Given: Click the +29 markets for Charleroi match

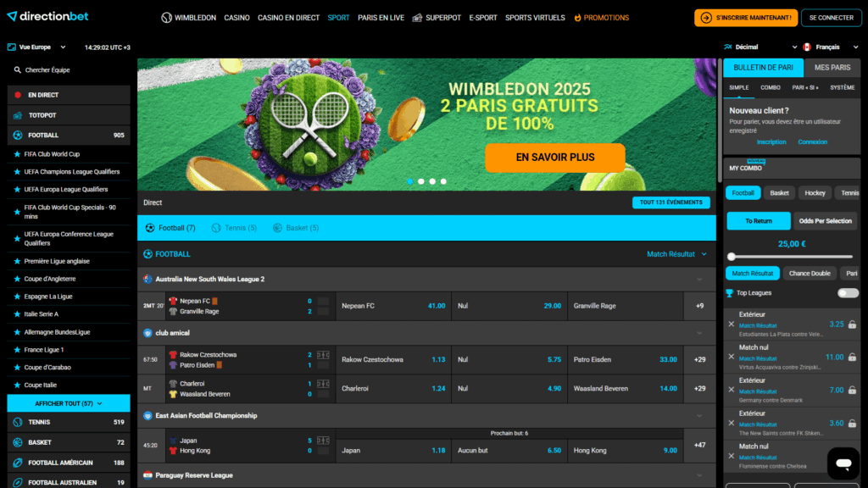Looking at the screenshot, I should tap(699, 388).
